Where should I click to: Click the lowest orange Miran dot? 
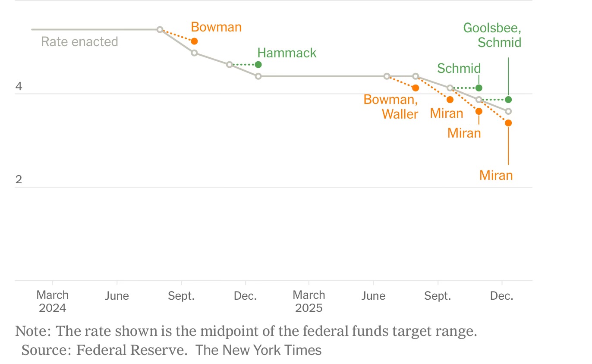(508, 123)
